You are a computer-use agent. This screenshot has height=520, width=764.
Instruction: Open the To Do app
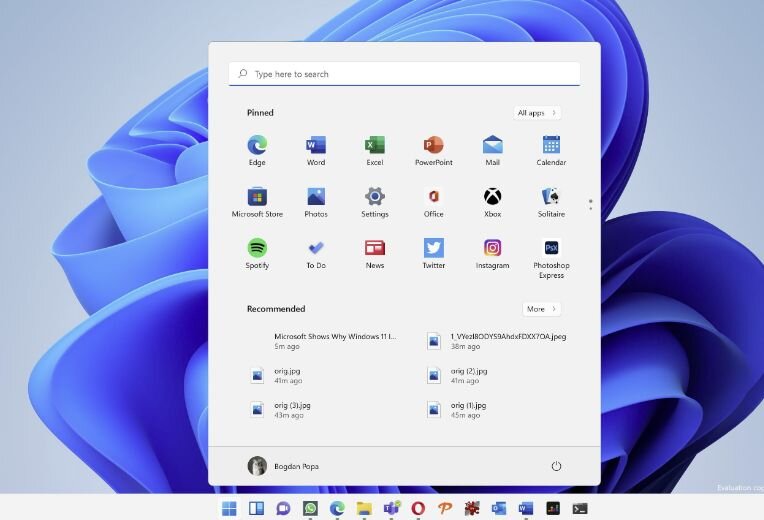pos(316,253)
